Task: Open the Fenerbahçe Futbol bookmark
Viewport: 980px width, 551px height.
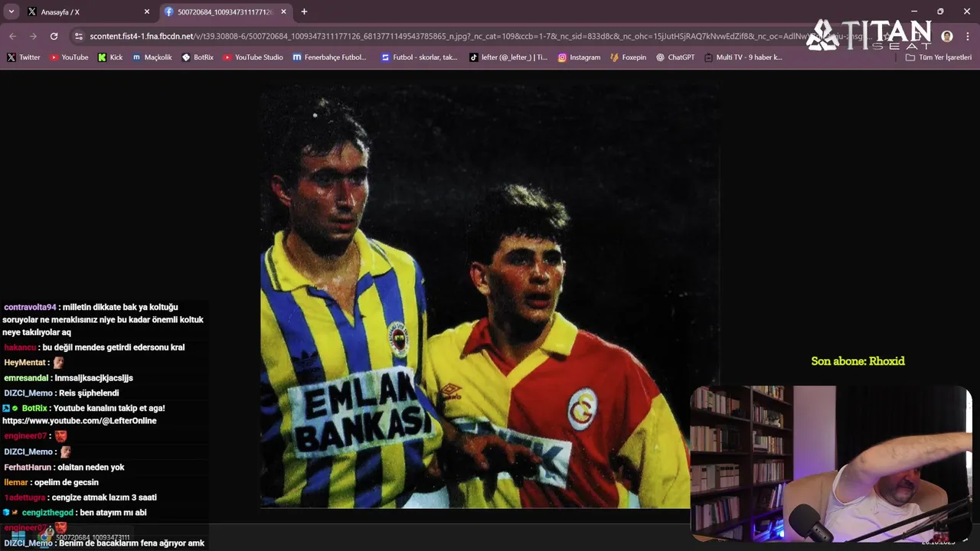Action: tap(330, 57)
